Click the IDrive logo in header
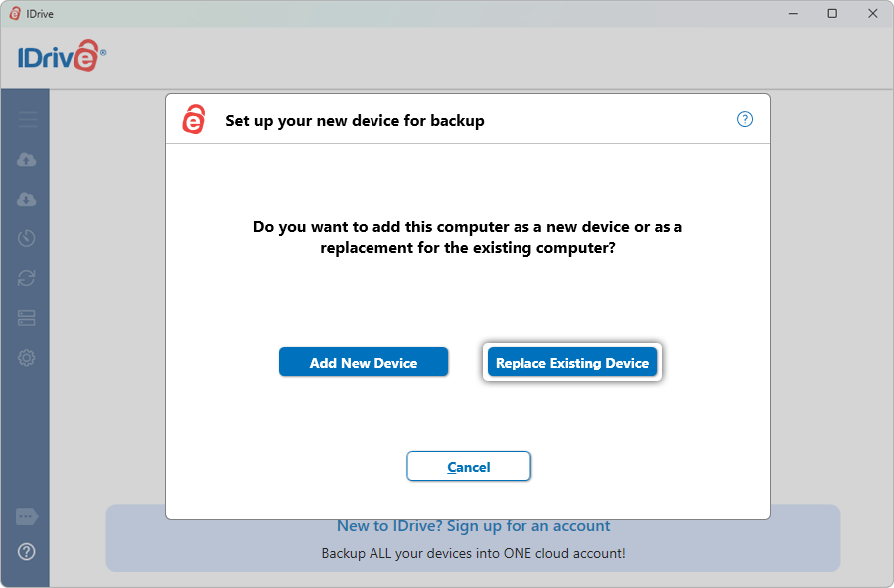This screenshot has height=588, width=894. click(x=62, y=57)
